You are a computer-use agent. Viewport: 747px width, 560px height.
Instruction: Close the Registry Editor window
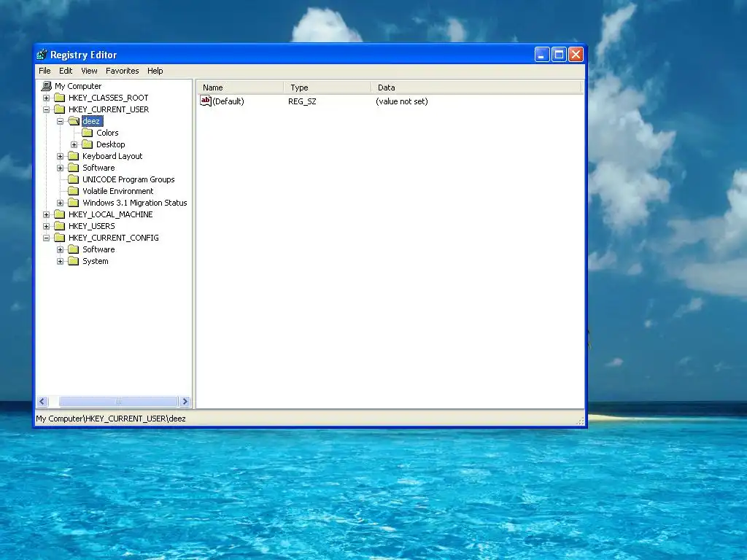576,55
